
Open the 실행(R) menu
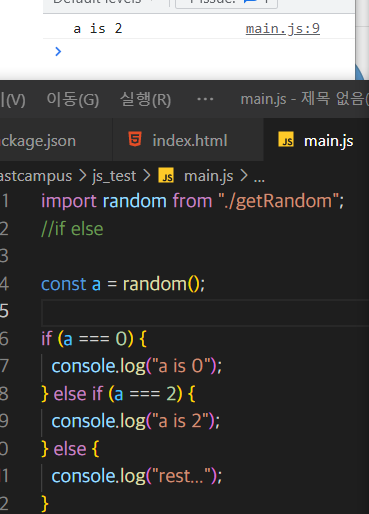point(145,99)
